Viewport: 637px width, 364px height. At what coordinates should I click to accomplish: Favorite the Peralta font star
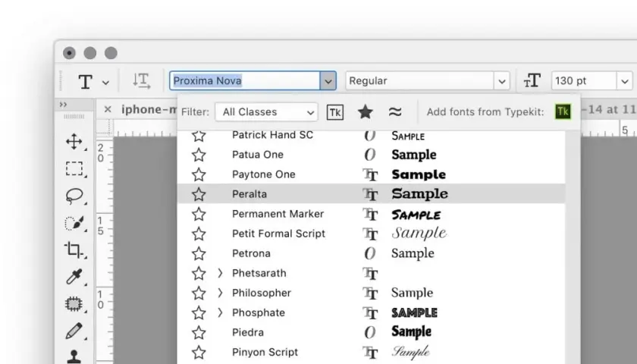point(199,194)
